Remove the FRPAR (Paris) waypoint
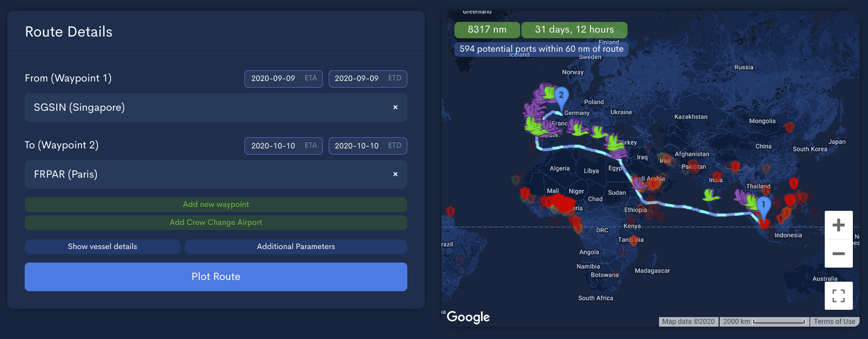 pos(396,174)
